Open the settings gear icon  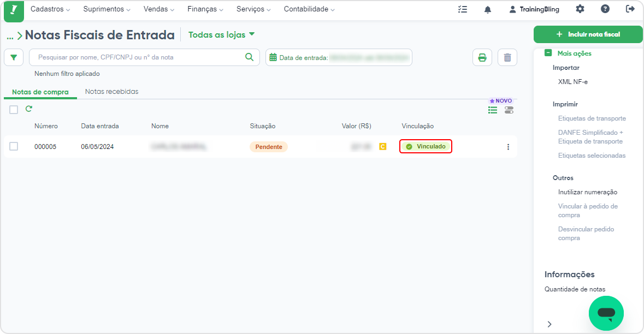pos(580,9)
